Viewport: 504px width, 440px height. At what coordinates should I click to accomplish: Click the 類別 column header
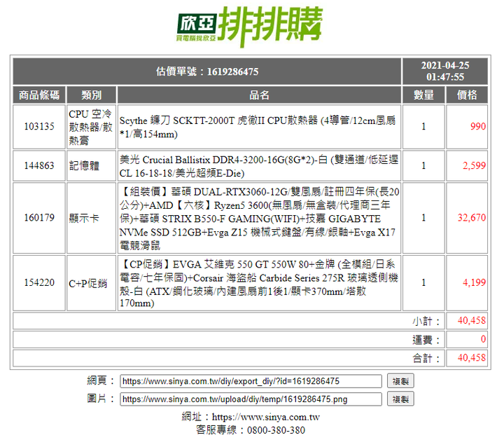click(x=91, y=95)
